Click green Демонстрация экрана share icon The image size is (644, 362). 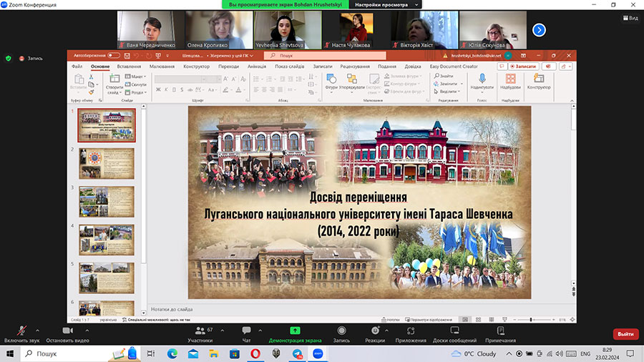[x=295, y=331]
